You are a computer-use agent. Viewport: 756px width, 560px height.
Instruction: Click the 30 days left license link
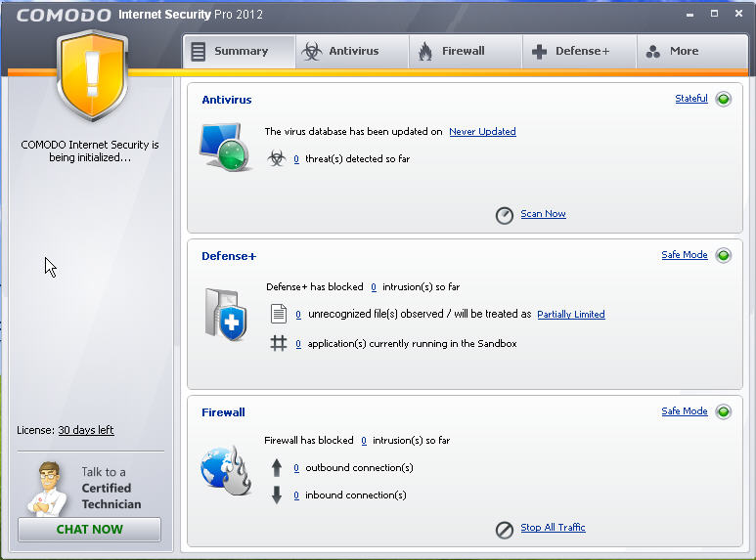pos(86,430)
